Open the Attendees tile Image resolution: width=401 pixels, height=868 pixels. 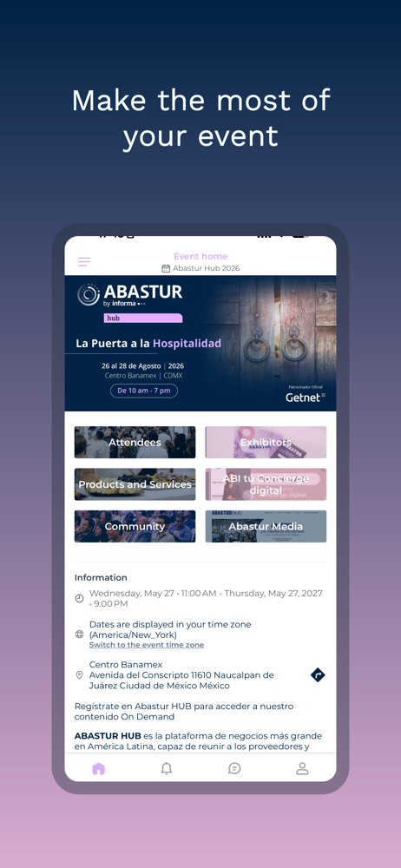pos(135,443)
